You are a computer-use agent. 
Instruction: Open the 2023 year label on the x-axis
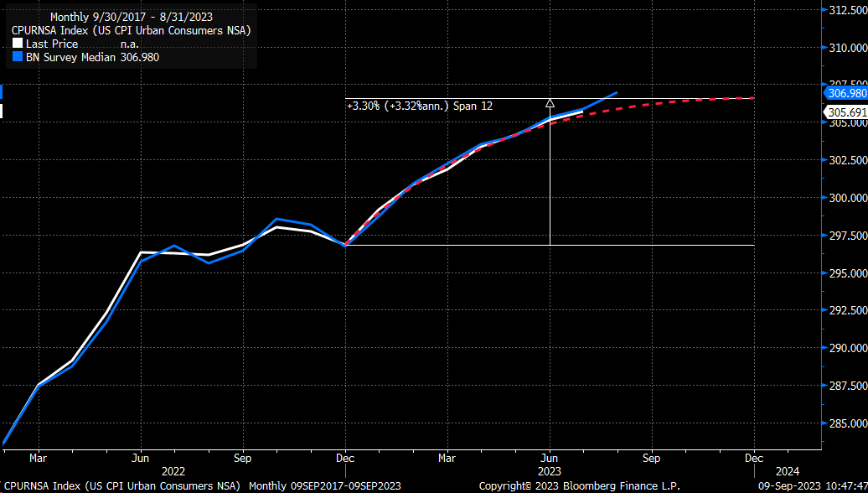[x=549, y=472]
